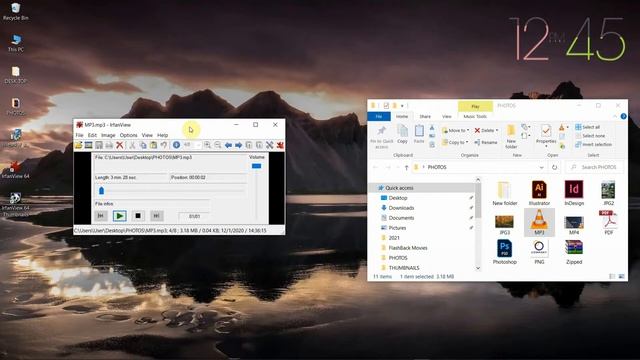Click Rename in the Organize group
640x360 pixels.
coord(486,142)
